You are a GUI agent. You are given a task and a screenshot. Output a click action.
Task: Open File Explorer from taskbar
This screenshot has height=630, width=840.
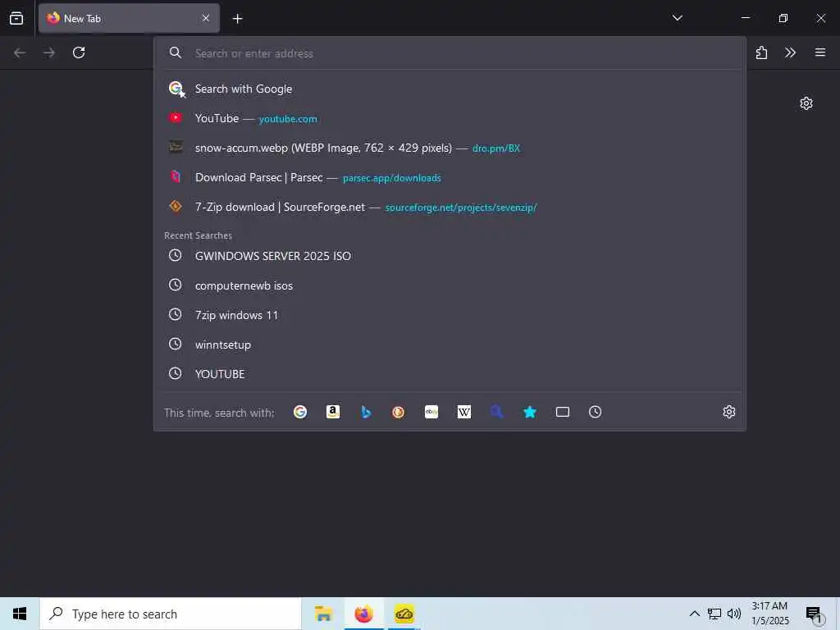[323, 614]
